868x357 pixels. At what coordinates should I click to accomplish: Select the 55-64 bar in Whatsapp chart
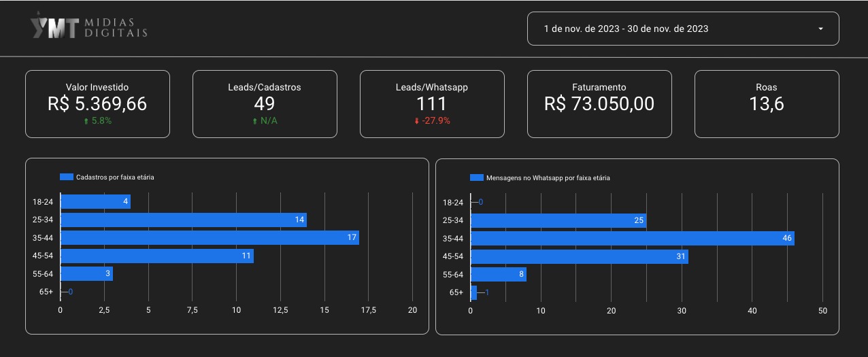pos(498,275)
